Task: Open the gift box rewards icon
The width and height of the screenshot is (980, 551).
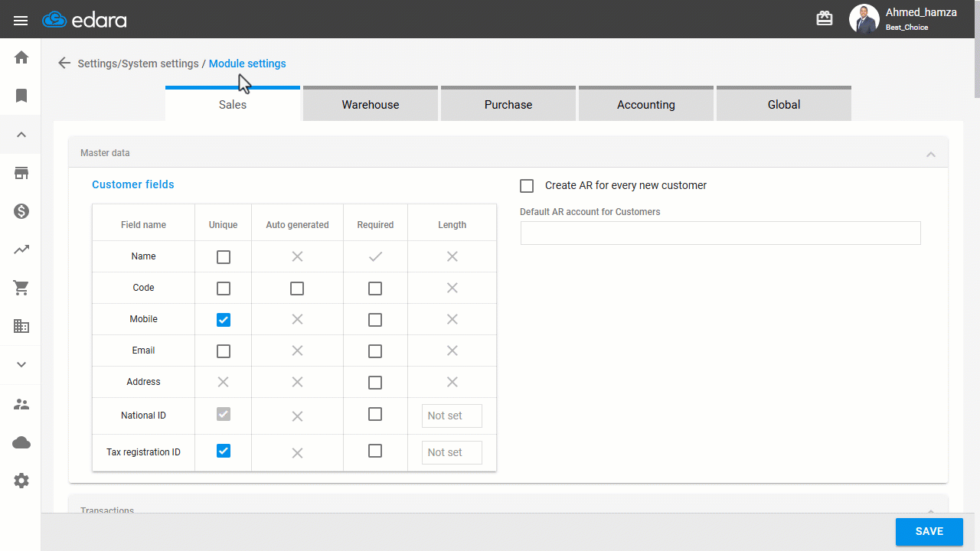Action: [x=825, y=19]
